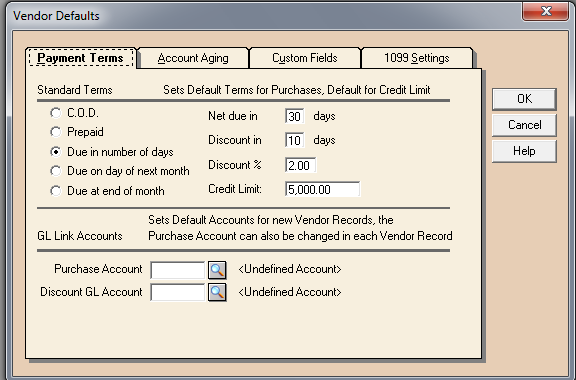Switch to the Payment Terms tab
The width and height of the screenshot is (576, 380).
[x=81, y=58]
